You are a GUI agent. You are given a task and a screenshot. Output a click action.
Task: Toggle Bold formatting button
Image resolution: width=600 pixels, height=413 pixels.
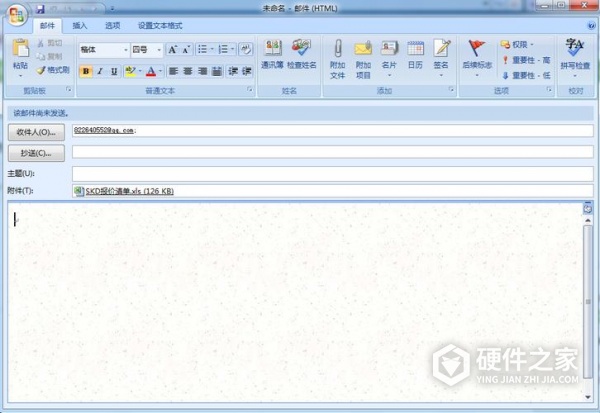pyautogui.click(x=85, y=71)
